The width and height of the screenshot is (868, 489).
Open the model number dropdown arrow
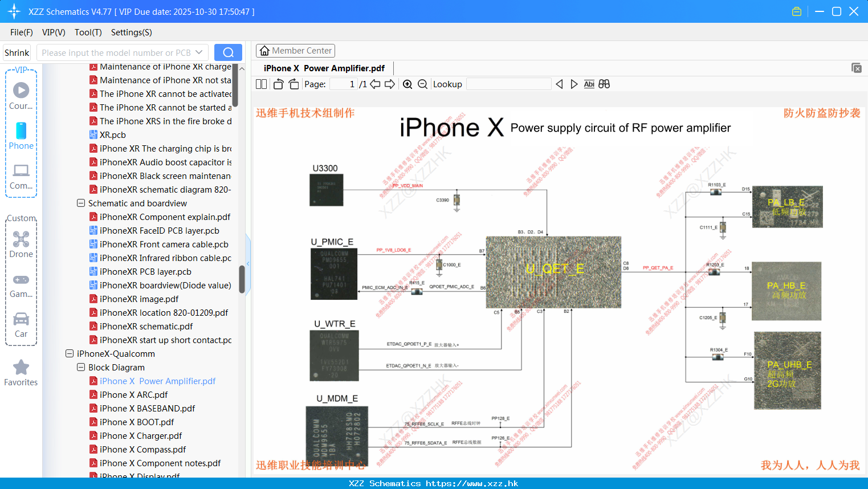[199, 52]
